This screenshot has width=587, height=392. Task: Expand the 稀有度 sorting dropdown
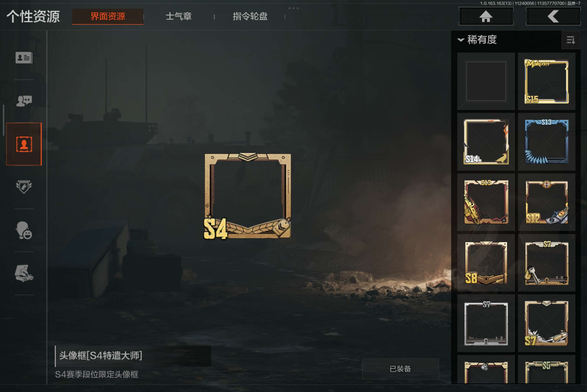click(x=477, y=40)
